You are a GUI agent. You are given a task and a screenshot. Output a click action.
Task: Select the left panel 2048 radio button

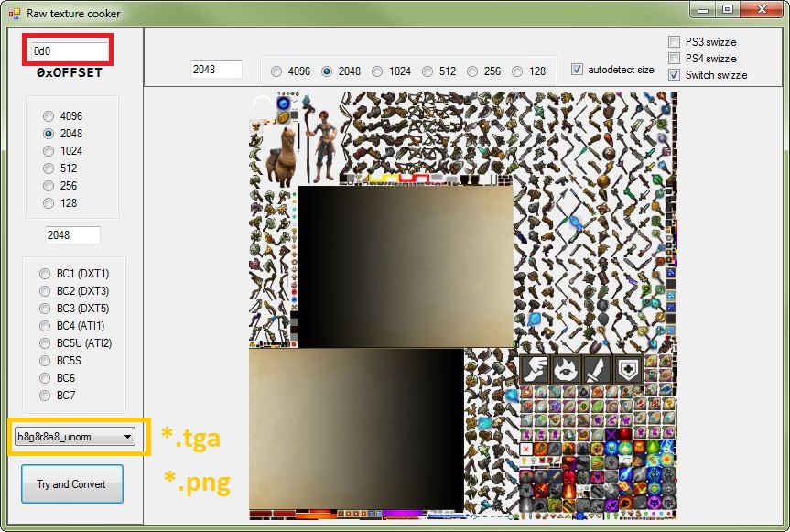coord(49,134)
